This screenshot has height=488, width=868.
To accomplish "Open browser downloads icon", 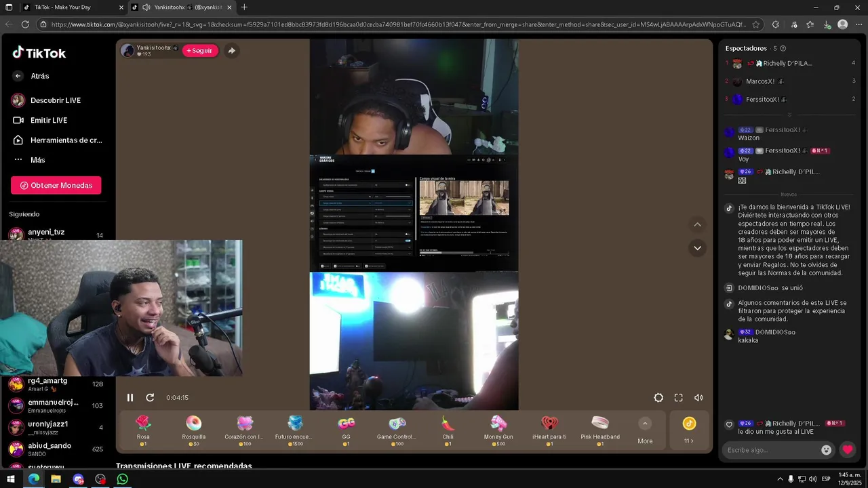I will (x=827, y=24).
